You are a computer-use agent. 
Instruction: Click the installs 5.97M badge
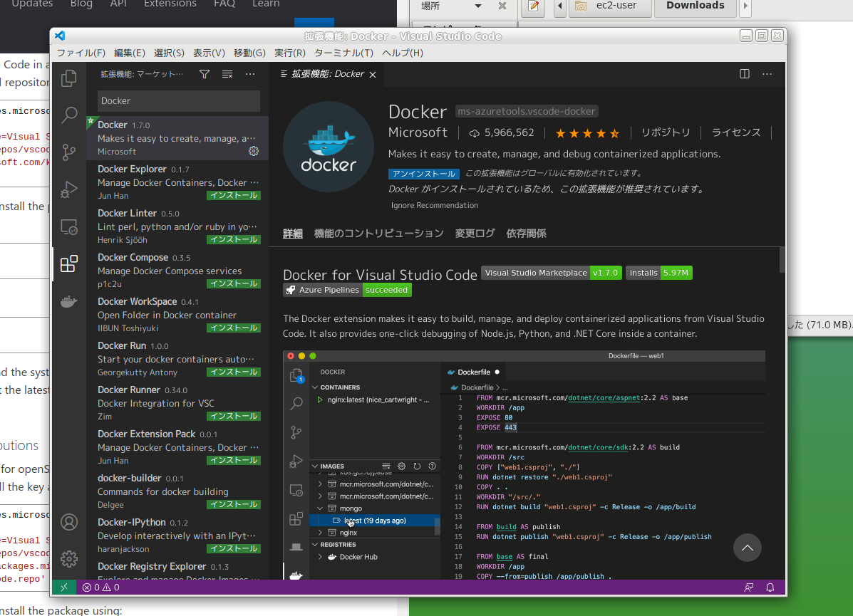tap(658, 273)
